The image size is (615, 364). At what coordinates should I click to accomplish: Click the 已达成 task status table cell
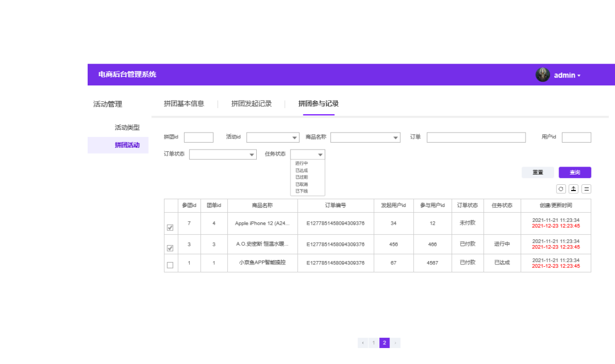(502, 263)
